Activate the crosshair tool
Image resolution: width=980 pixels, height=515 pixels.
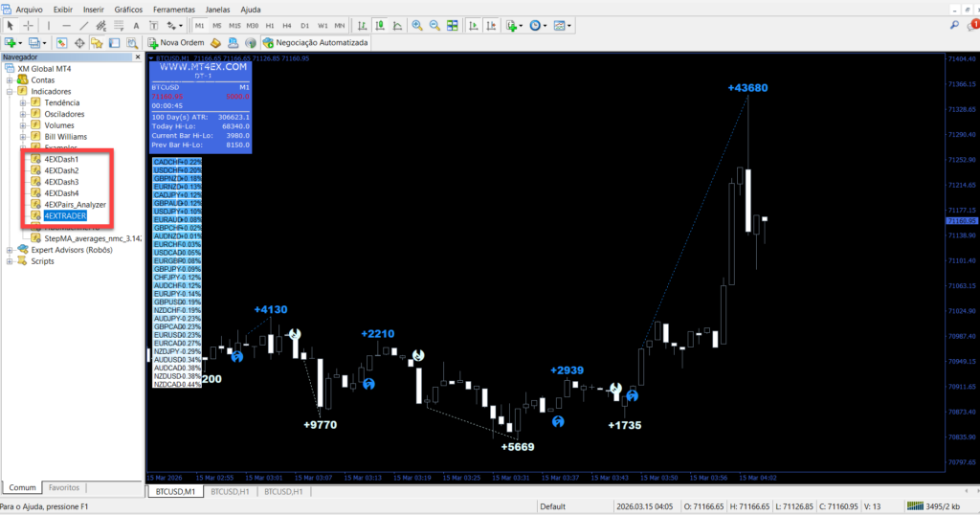pyautogui.click(x=28, y=26)
